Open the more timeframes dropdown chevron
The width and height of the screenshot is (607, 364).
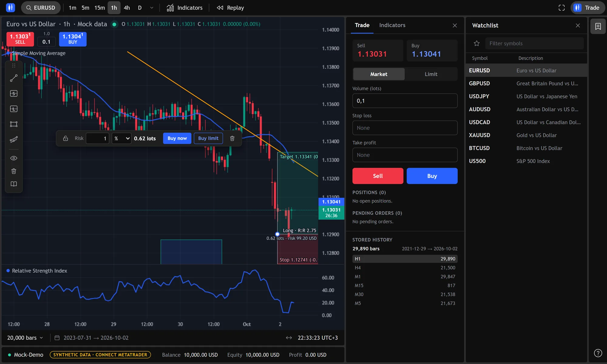point(152,8)
